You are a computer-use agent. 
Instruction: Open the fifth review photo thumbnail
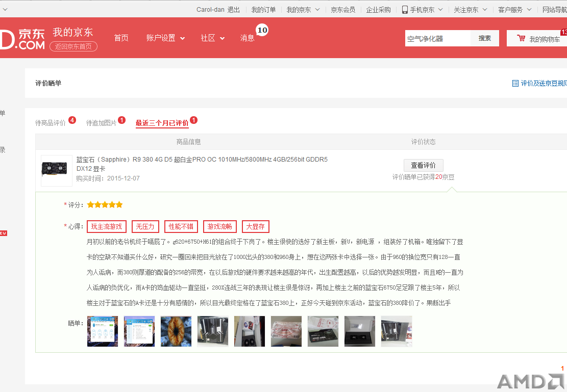click(x=250, y=331)
